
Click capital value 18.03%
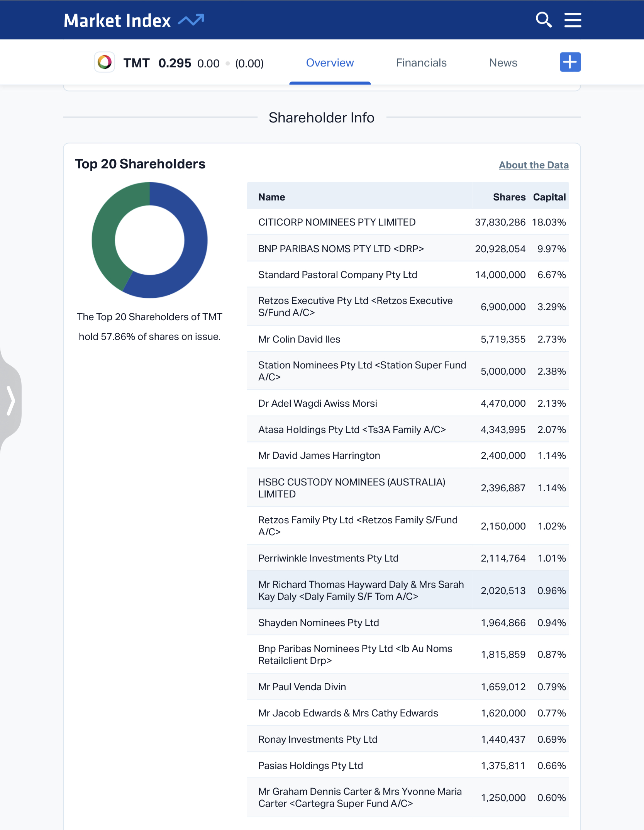(x=549, y=222)
